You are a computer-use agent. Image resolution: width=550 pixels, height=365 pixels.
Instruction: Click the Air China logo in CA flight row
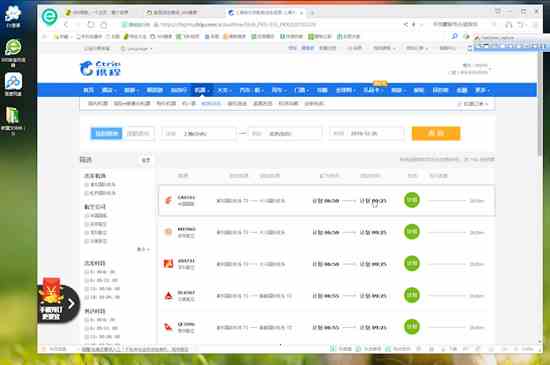(x=168, y=201)
